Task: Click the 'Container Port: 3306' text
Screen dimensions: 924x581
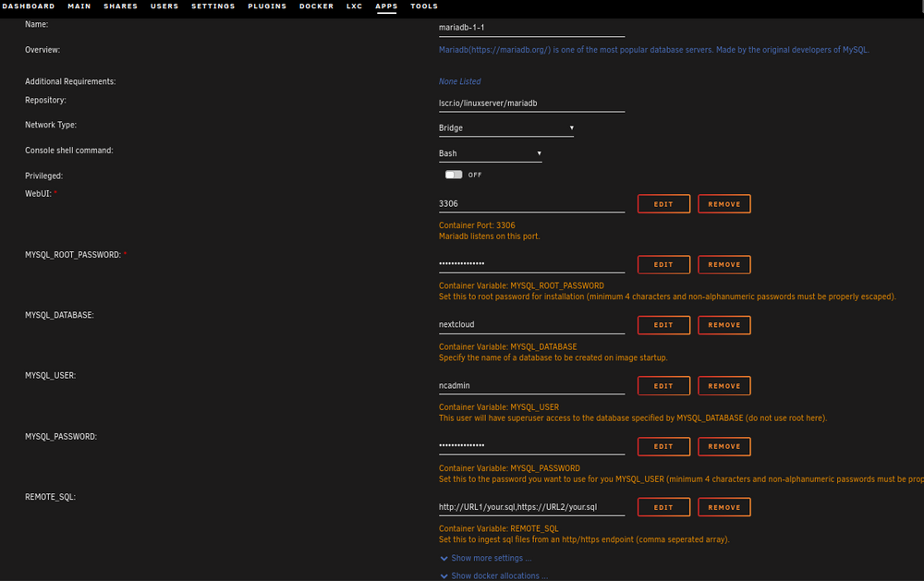Action: 477,225
